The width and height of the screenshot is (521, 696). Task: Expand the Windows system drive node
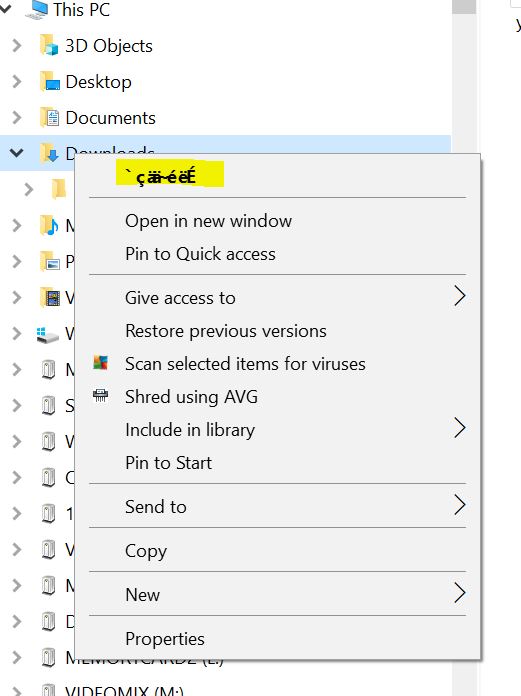16,333
